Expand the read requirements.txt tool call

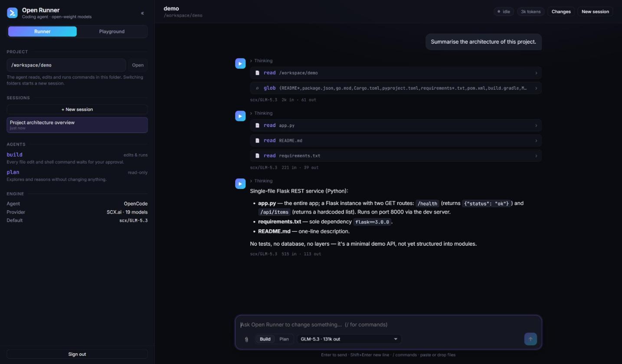coord(396,156)
